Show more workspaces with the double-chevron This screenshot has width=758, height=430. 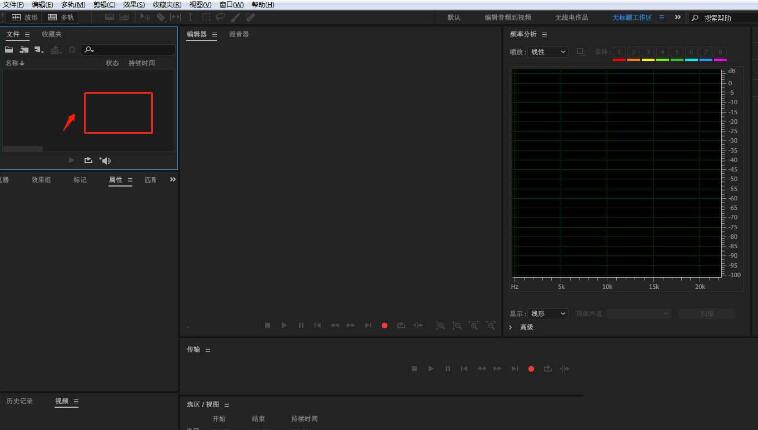(678, 17)
